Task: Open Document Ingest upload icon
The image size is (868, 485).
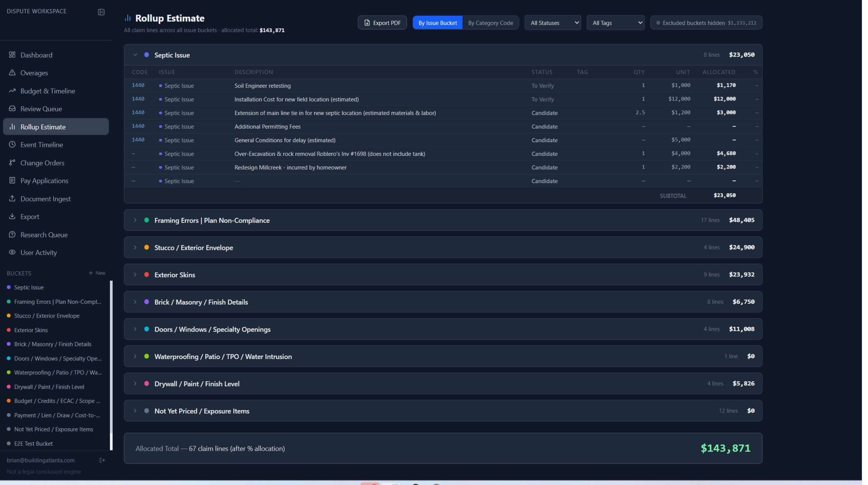Action: click(12, 198)
